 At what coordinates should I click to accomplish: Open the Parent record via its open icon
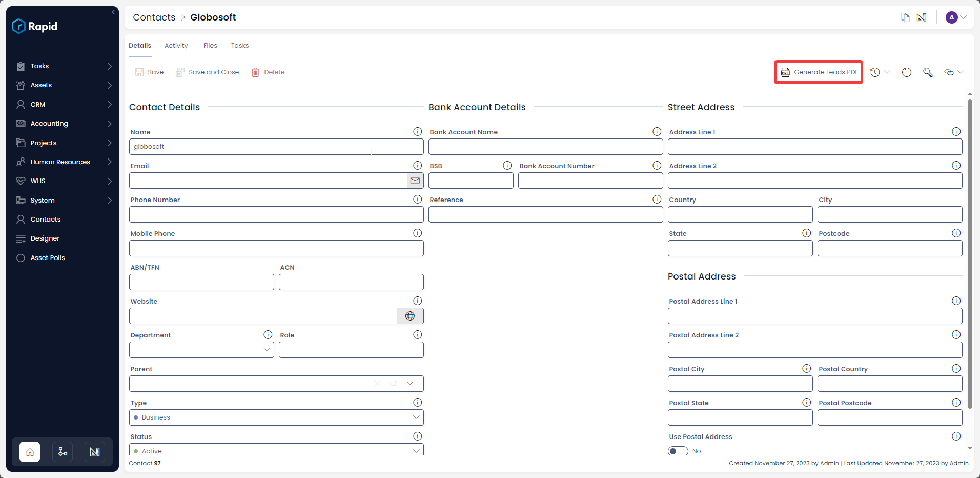[x=394, y=383]
